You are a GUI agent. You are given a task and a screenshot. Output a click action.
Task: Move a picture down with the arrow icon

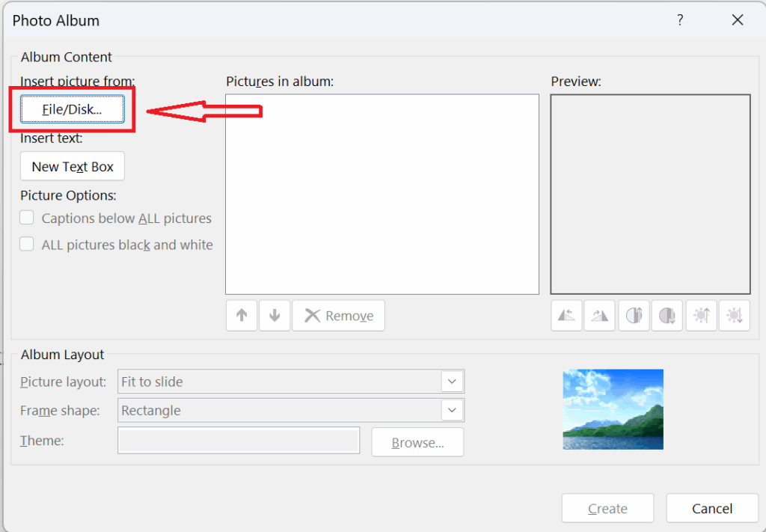coord(275,315)
